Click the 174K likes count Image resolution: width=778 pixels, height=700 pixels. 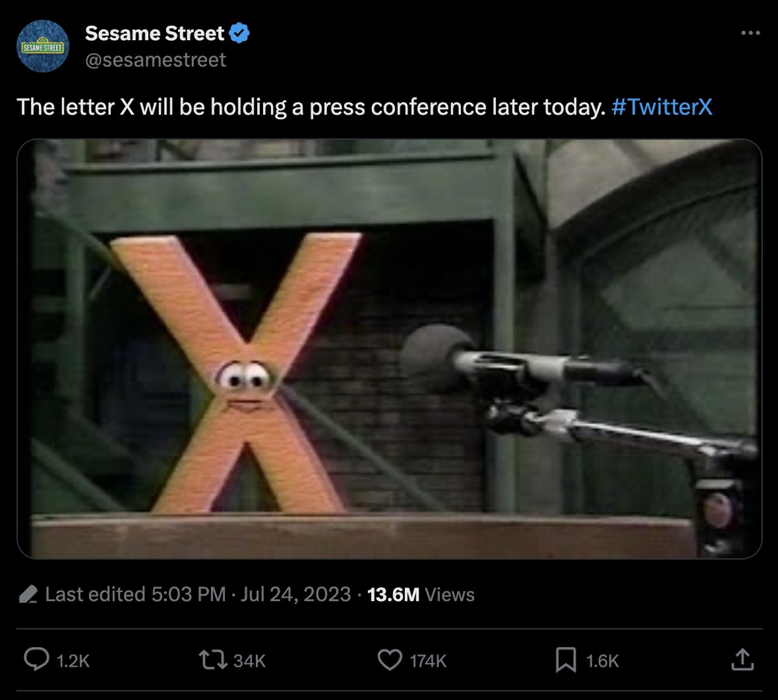point(428,661)
